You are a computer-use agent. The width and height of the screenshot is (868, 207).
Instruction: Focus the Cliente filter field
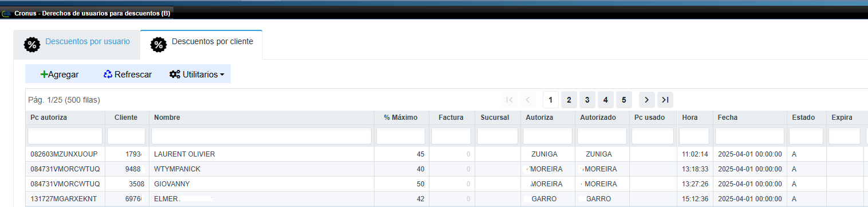[x=127, y=136]
